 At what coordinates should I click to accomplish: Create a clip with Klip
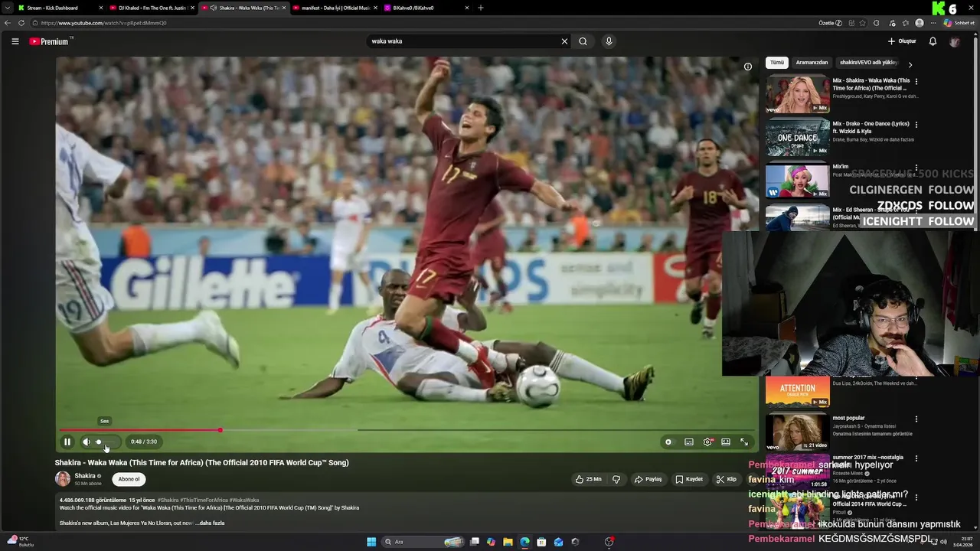727,479
